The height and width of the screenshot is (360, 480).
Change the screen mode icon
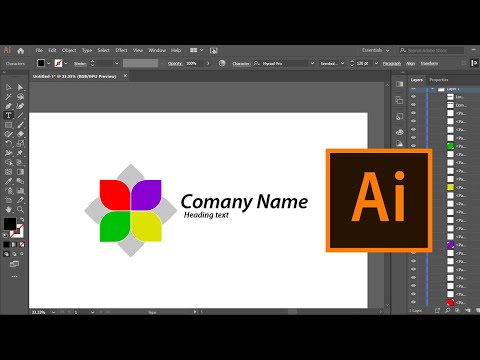point(14,264)
